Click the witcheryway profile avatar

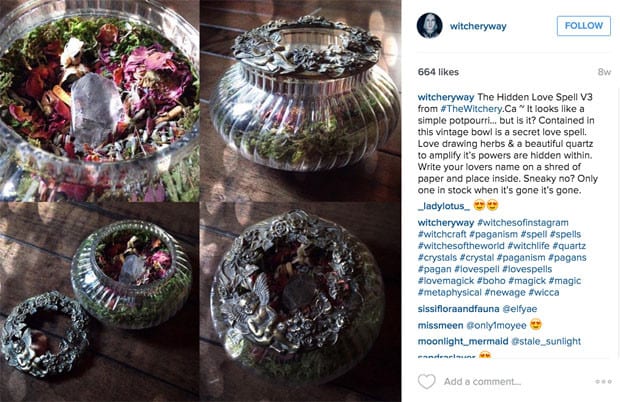click(429, 26)
